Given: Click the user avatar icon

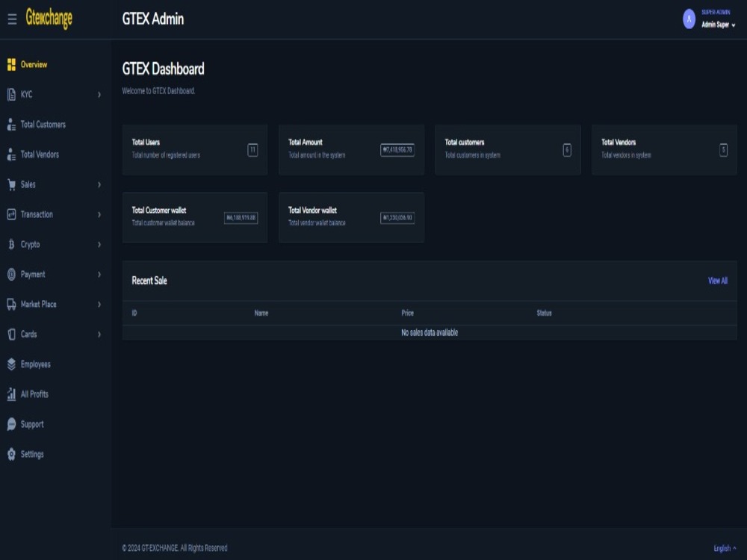Looking at the screenshot, I should click(x=689, y=19).
